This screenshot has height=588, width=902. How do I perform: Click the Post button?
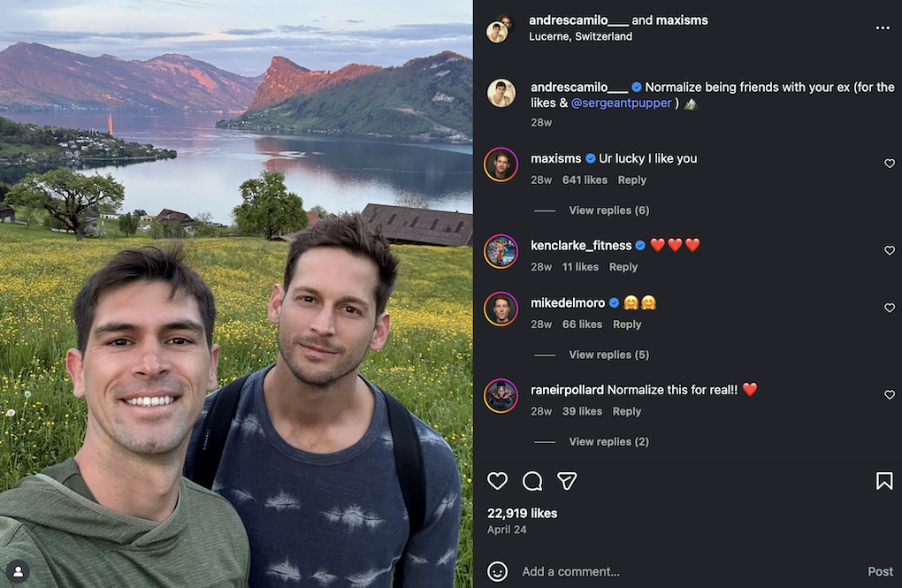pos(880,571)
